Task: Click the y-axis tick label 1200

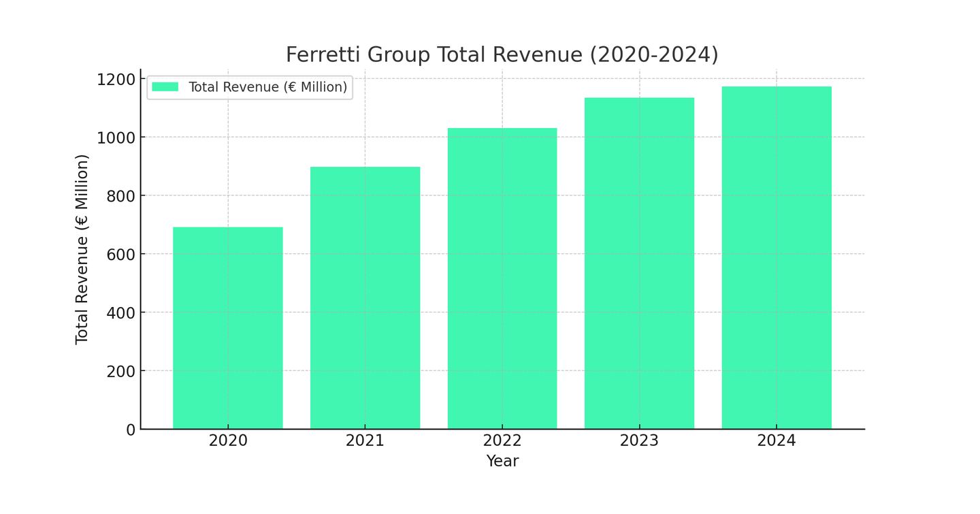Action: tap(116, 80)
